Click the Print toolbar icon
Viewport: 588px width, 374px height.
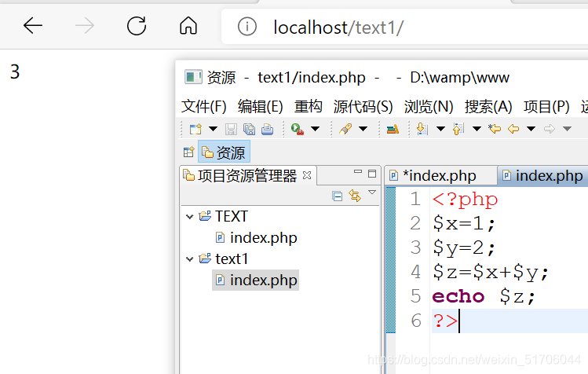(x=267, y=129)
